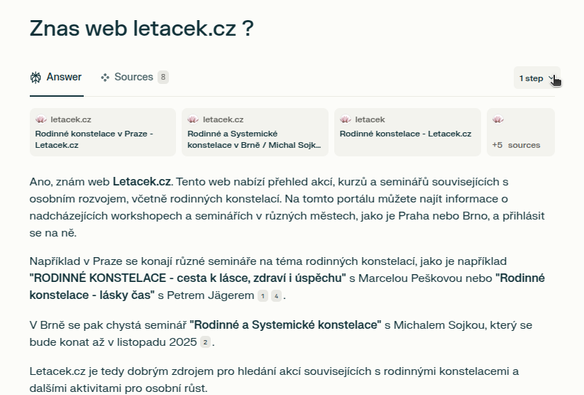The image size is (584, 395).
Task: Open the Rodinné konstelace - Letacek.cz source card
Action: [x=407, y=132]
